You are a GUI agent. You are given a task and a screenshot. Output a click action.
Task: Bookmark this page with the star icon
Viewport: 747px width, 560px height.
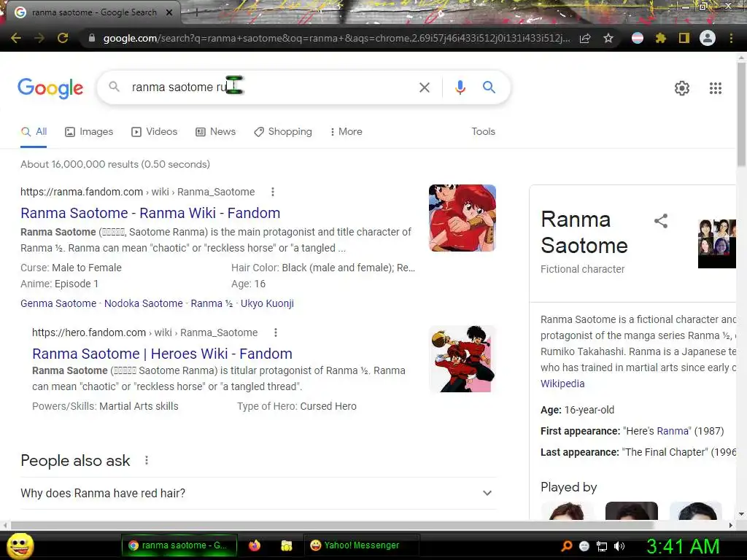[608, 38]
